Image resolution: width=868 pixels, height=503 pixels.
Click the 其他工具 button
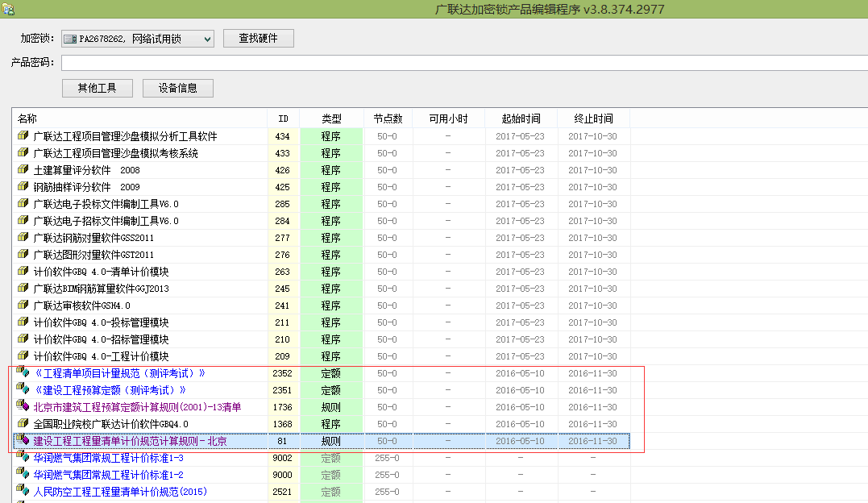[x=98, y=88]
